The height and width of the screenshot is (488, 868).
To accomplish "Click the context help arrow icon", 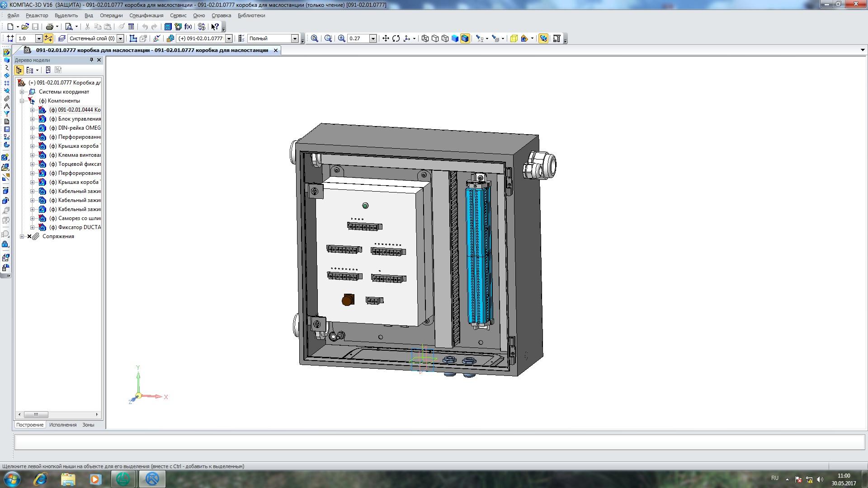I will 215,27.
